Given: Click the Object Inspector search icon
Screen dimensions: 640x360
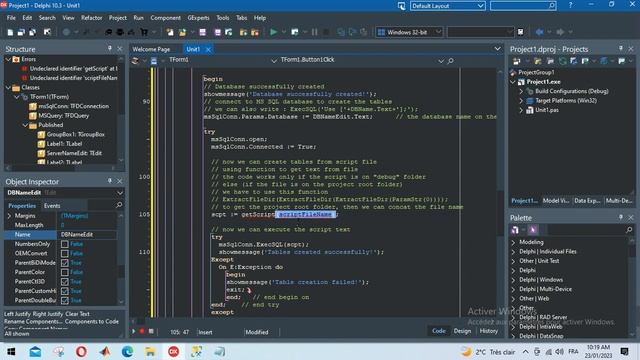Looking at the screenshot, I should click(x=119, y=205).
